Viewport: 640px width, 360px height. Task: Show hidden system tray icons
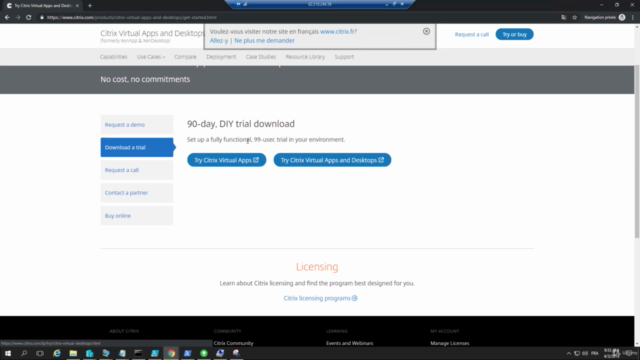pos(569,353)
